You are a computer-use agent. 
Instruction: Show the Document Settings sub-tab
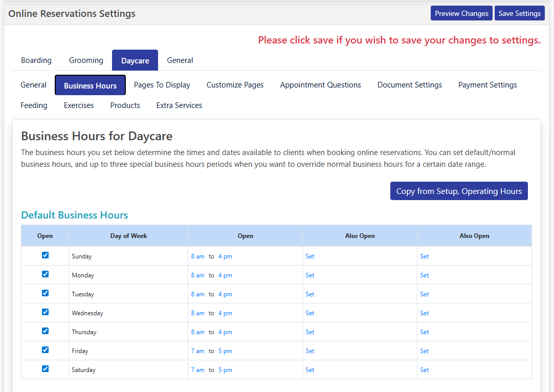[410, 85]
